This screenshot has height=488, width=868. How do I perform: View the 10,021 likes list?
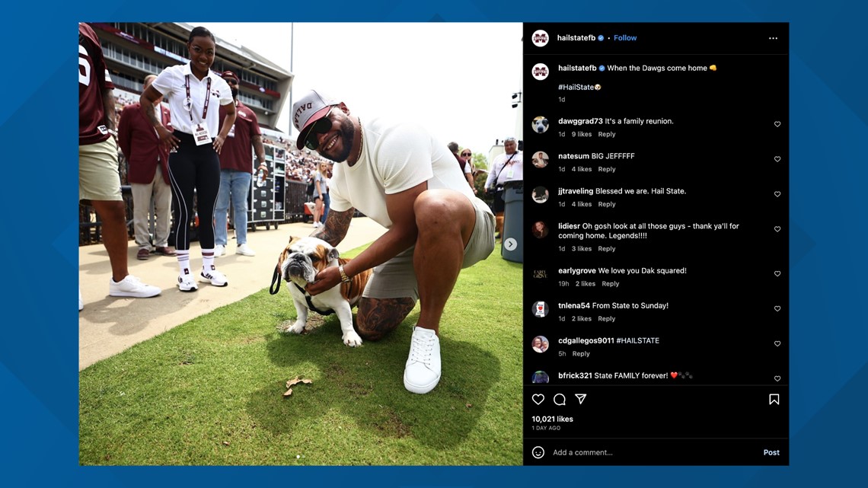pos(553,419)
